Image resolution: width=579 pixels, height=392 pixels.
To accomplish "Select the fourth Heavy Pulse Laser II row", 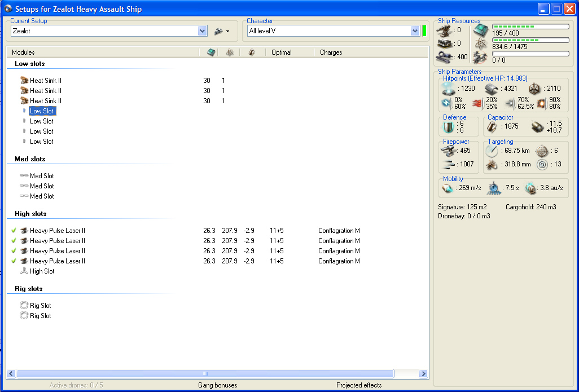I will (x=57, y=261).
